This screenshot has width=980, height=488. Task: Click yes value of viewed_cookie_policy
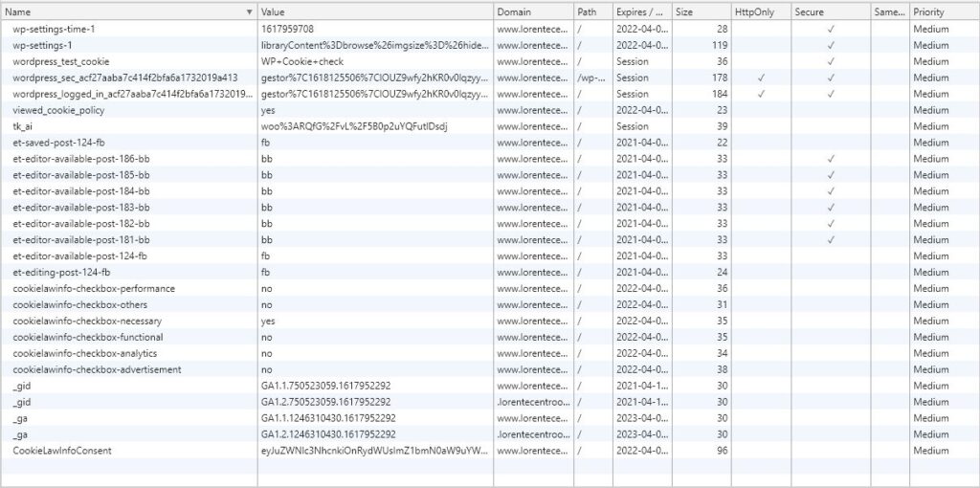(268, 110)
